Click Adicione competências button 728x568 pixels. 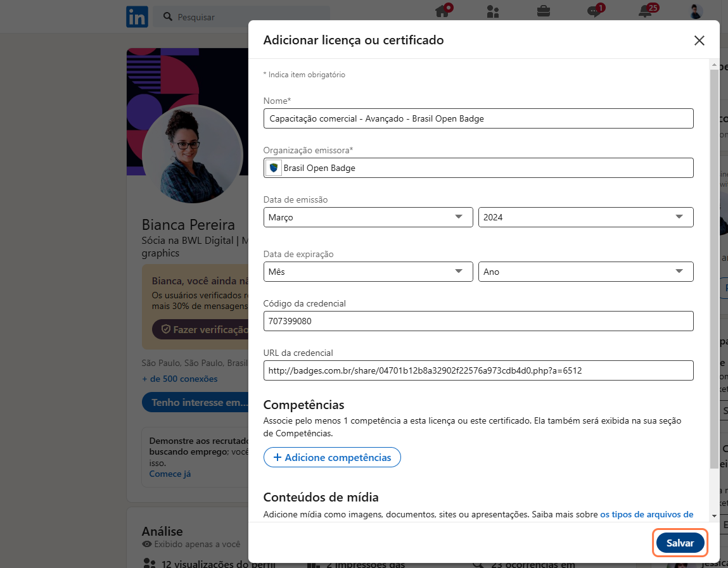(x=332, y=458)
